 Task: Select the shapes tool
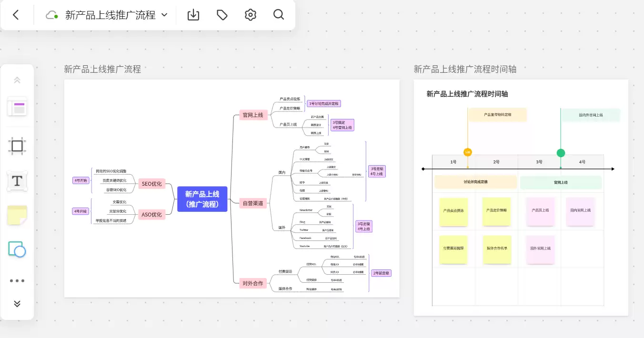[17, 249]
